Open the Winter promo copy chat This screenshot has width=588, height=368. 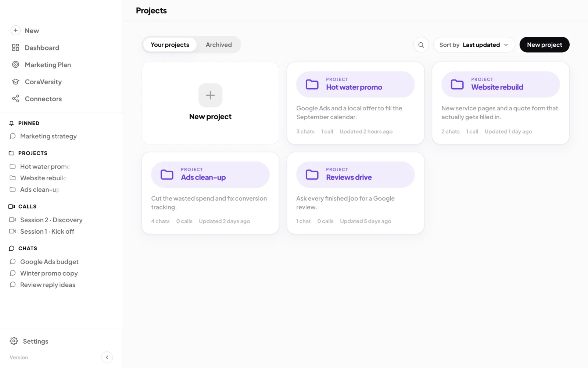pyautogui.click(x=49, y=273)
